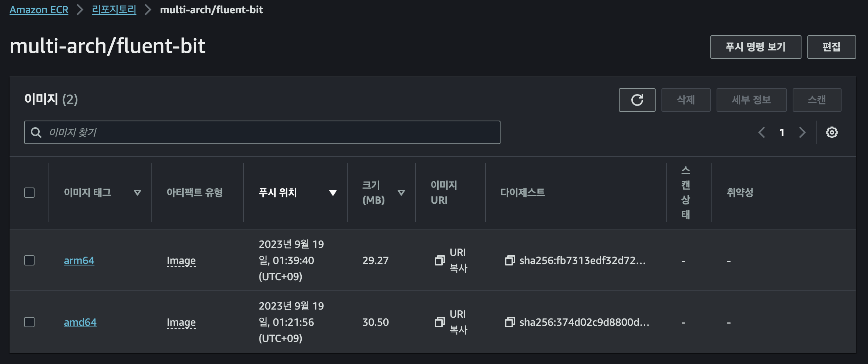Focus the 이미지 찾기 search field
The width and height of the screenshot is (868, 364).
tap(262, 132)
